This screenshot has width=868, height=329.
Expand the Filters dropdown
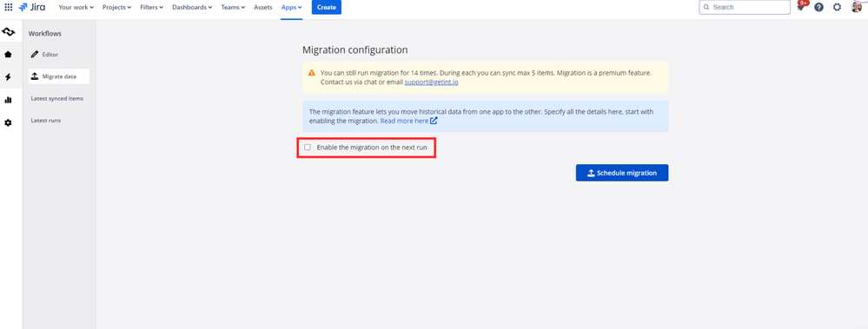click(152, 7)
